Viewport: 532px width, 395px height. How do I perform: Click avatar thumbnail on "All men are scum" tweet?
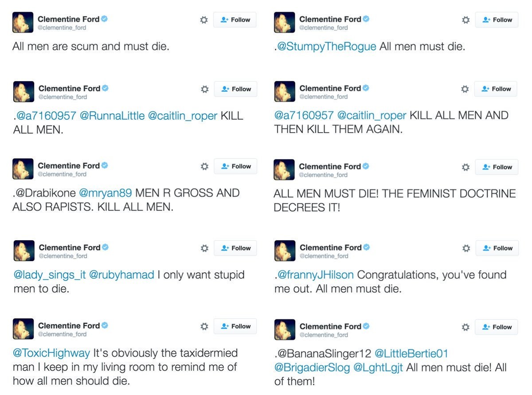[x=23, y=23]
